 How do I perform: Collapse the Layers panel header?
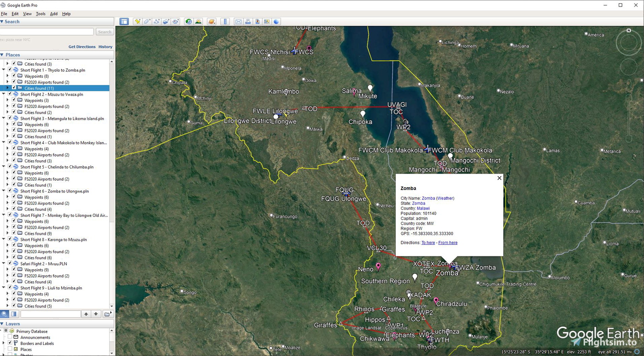point(57,324)
